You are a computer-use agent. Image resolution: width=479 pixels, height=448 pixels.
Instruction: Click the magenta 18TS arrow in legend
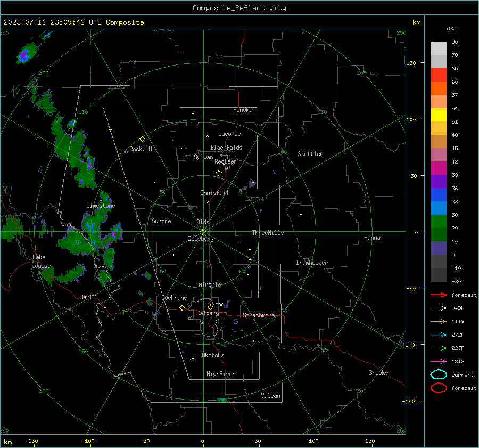click(439, 362)
